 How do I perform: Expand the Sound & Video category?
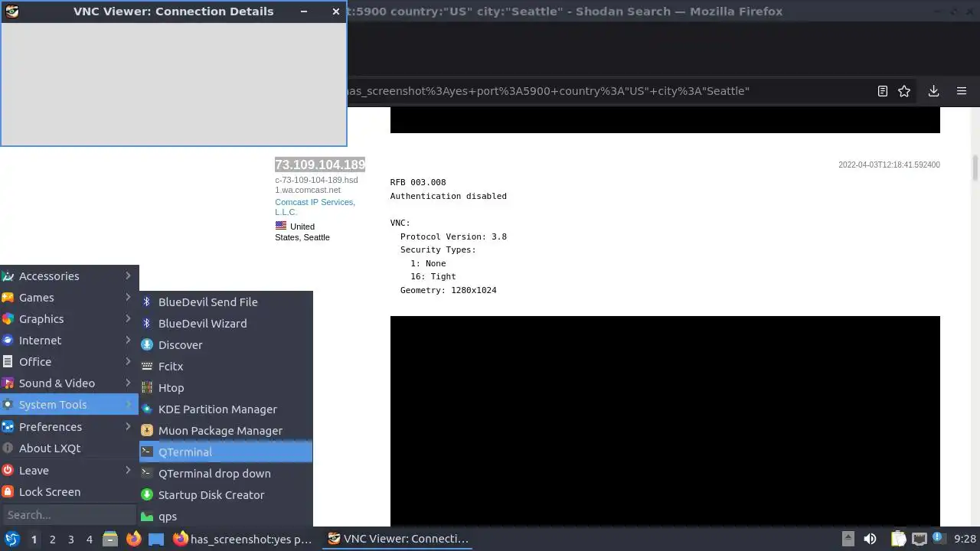[x=69, y=383]
